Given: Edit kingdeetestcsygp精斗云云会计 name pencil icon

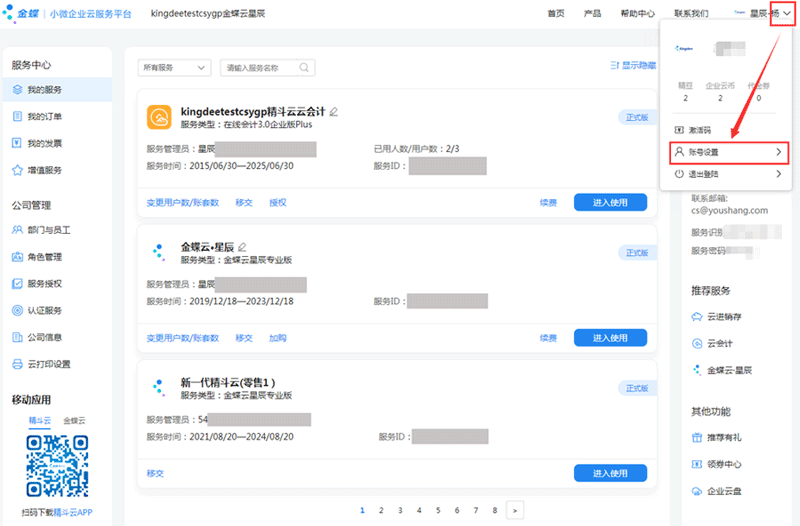Looking at the screenshot, I should 334,111.
